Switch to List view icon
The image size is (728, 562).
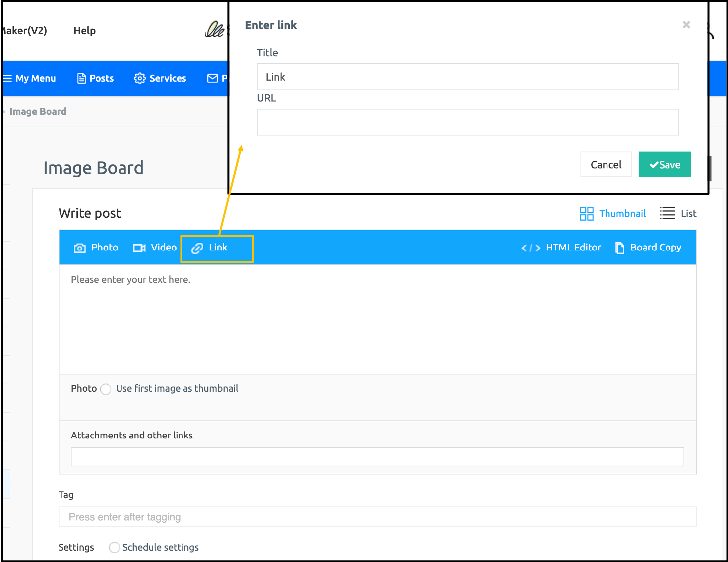pyautogui.click(x=667, y=214)
